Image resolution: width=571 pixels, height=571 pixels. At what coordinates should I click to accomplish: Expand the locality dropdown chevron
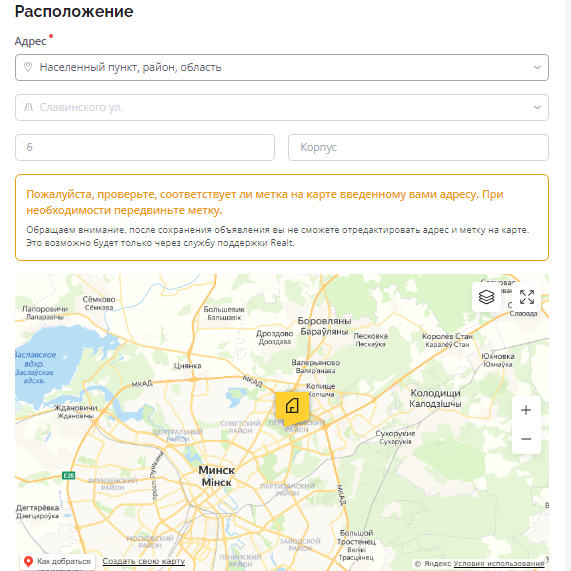coord(537,67)
